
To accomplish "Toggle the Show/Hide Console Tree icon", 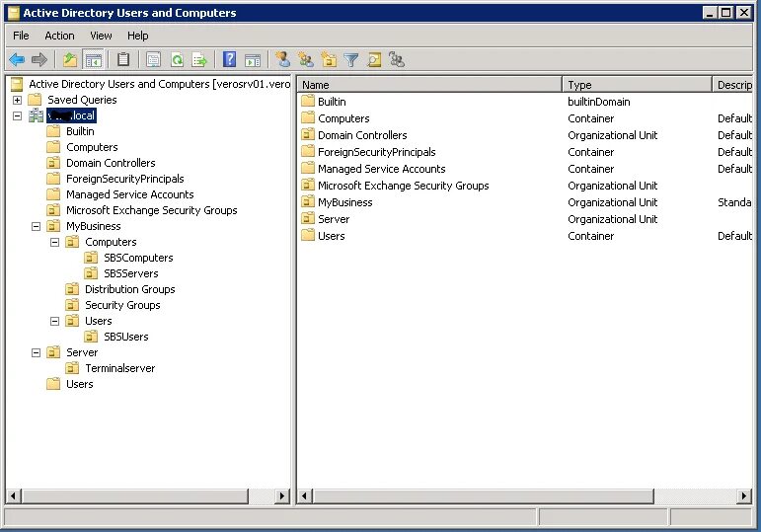I will [x=93, y=60].
